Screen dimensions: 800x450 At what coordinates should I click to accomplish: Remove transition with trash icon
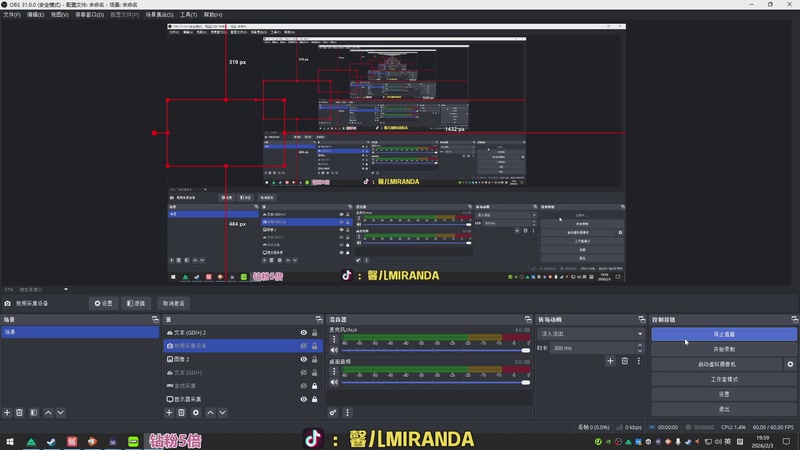(624, 361)
